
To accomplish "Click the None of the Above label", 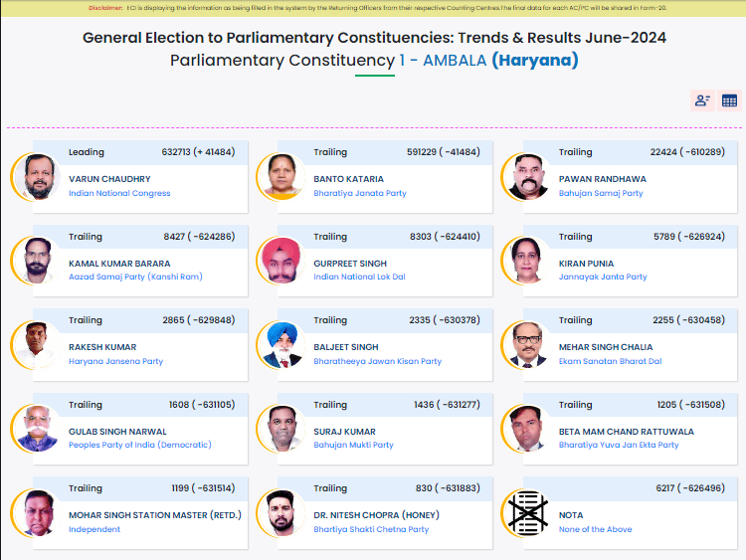I will [595, 529].
